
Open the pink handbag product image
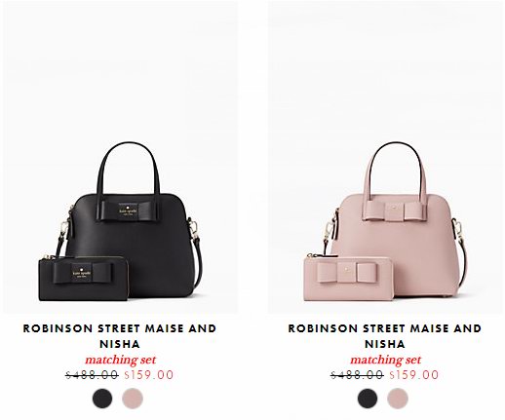pos(385,157)
